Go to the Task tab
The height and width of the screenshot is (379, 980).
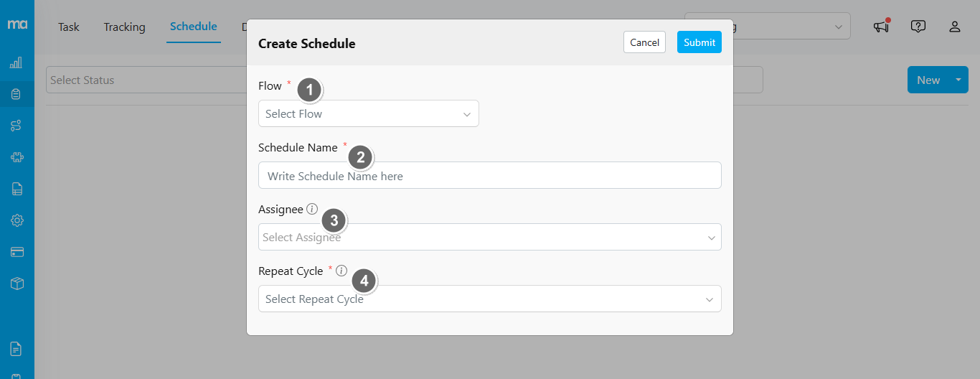pos(69,27)
